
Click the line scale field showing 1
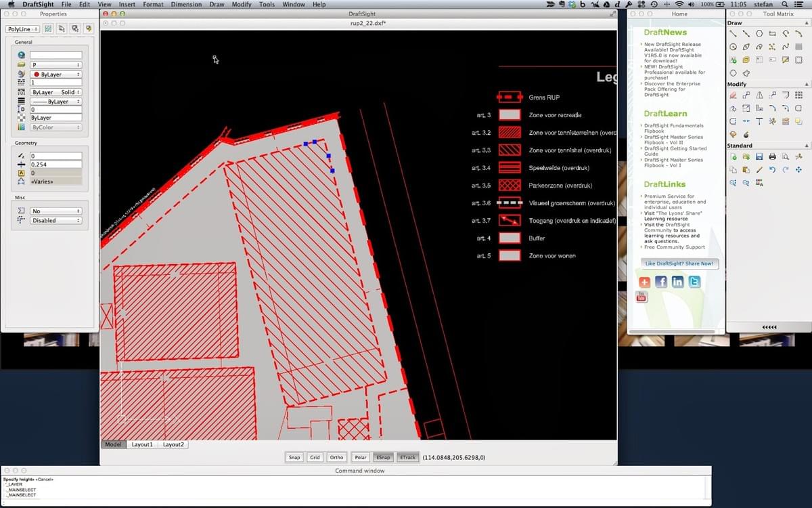tap(56, 83)
